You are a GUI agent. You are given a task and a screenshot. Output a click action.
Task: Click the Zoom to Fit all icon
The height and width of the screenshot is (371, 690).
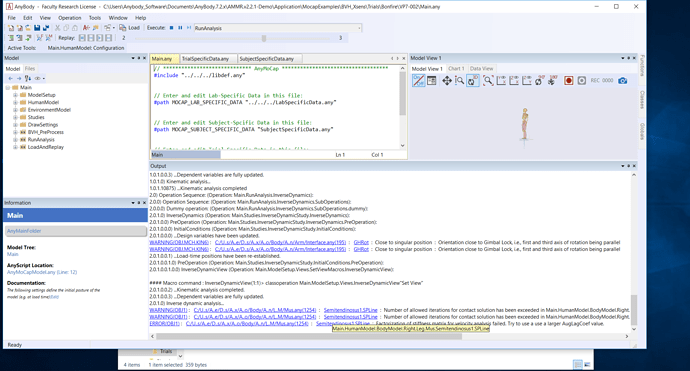click(488, 81)
